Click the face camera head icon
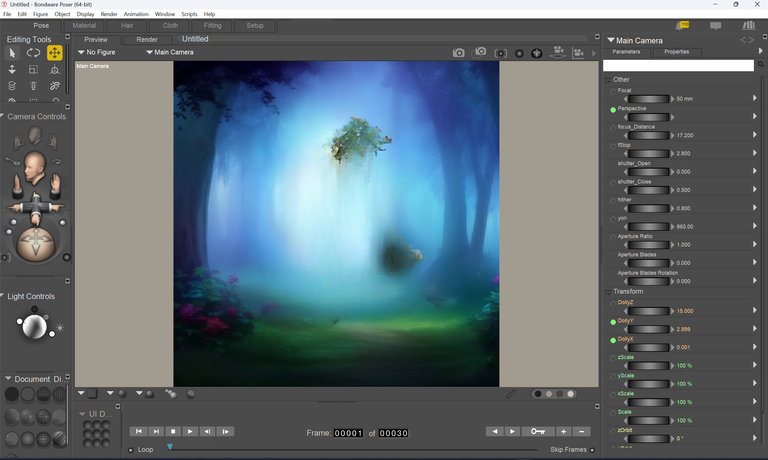The height and width of the screenshot is (460, 768). point(34,167)
